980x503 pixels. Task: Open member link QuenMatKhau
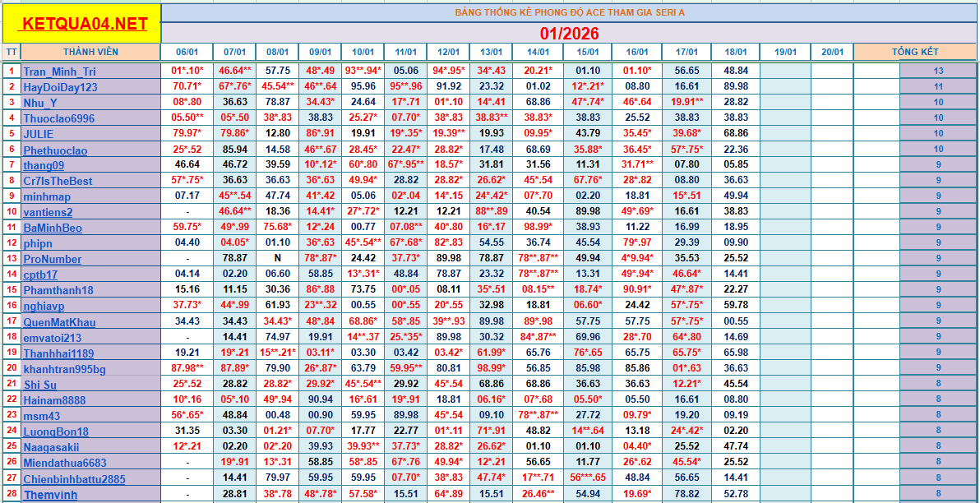59,322
